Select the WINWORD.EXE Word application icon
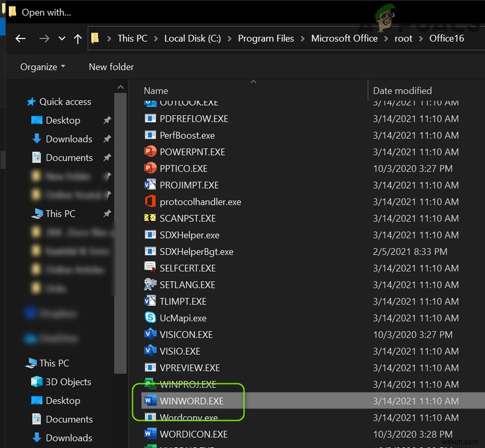The image size is (485, 448). [x=149, y=401]
